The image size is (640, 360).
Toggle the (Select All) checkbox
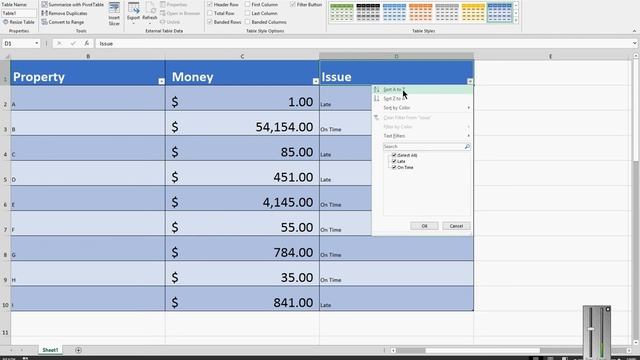(394, 155)
